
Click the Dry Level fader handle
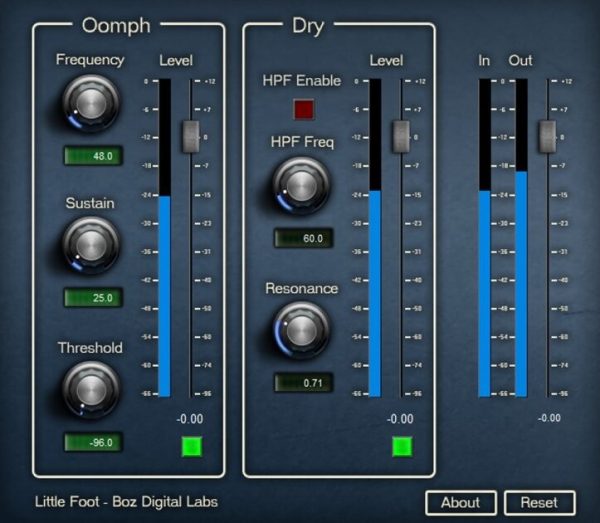(x=401, y=137)
